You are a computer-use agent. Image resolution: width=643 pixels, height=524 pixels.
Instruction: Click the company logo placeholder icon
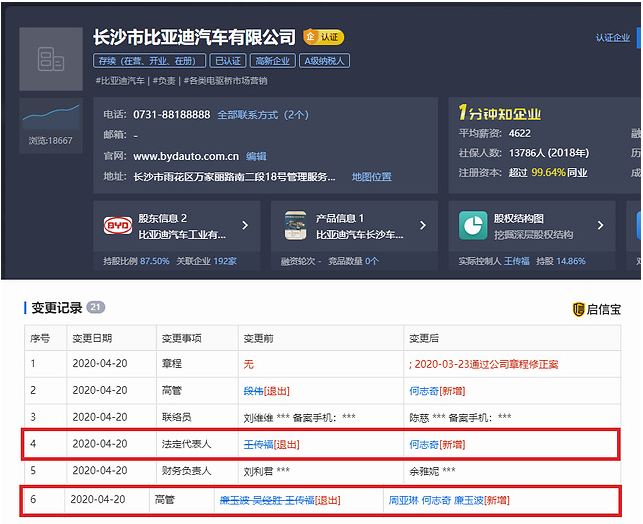(51, 59)
